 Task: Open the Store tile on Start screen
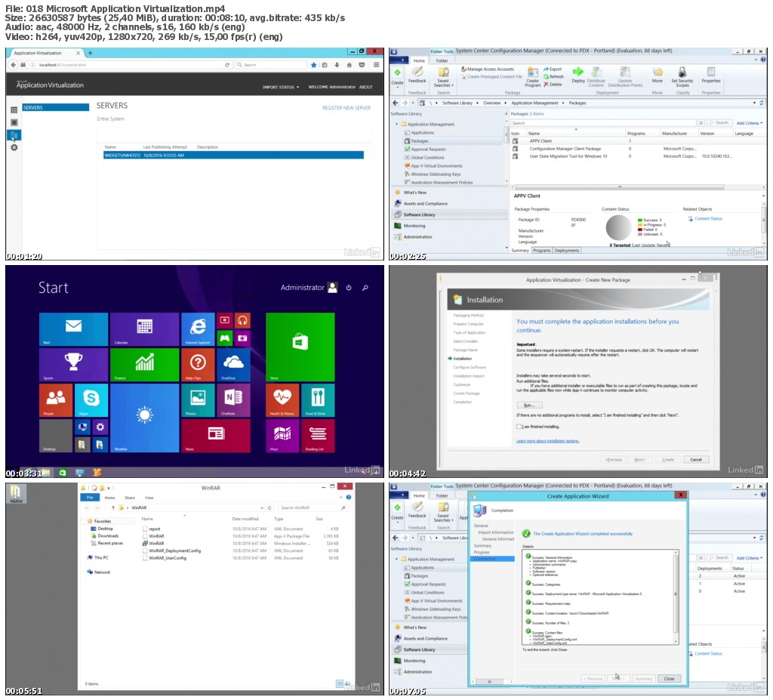[x=300, y=347]
